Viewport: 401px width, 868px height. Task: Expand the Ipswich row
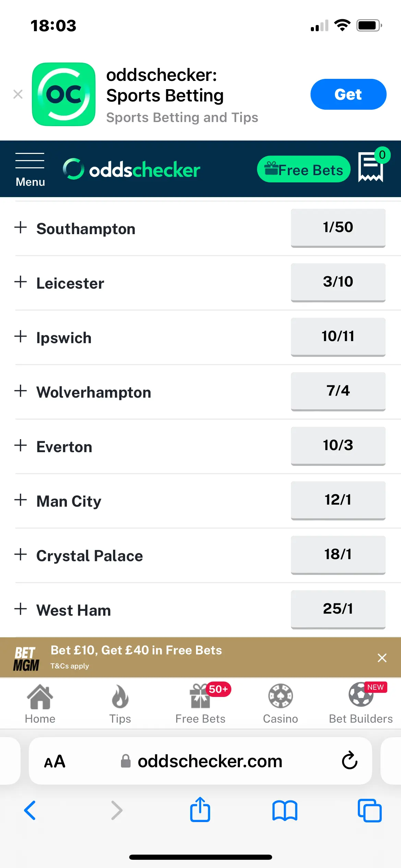[x=21, y=336]
